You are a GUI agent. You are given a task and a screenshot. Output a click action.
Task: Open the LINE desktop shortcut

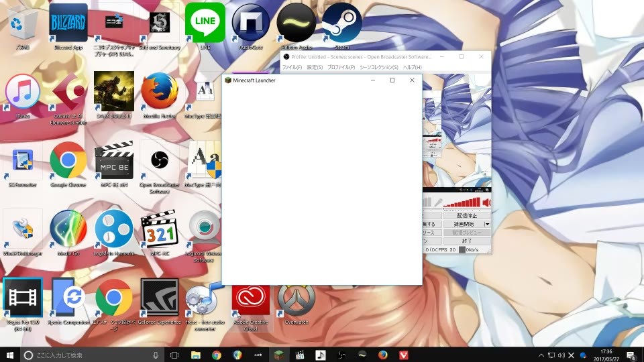click(205, 27)
